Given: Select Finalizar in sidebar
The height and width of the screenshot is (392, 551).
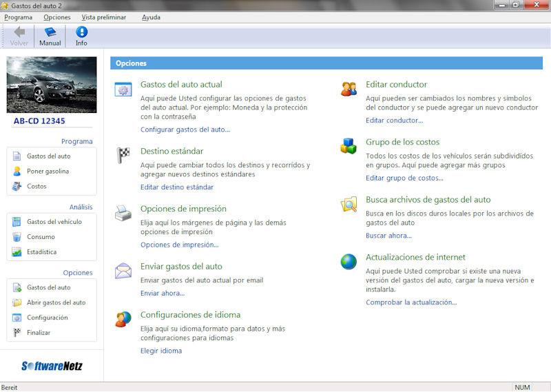Looking at the screenshot, I should (x=39, y=333).
